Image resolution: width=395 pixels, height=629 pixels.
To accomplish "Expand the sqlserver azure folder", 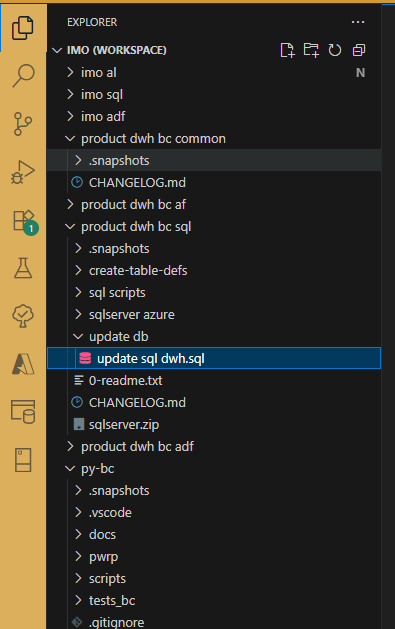I will click(78, 314).
